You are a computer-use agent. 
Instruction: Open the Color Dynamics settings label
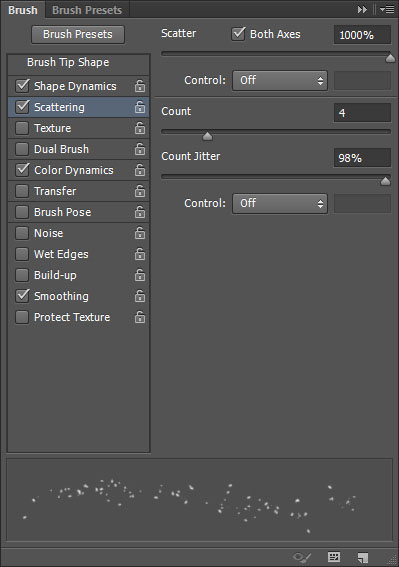tap(74, 170)
